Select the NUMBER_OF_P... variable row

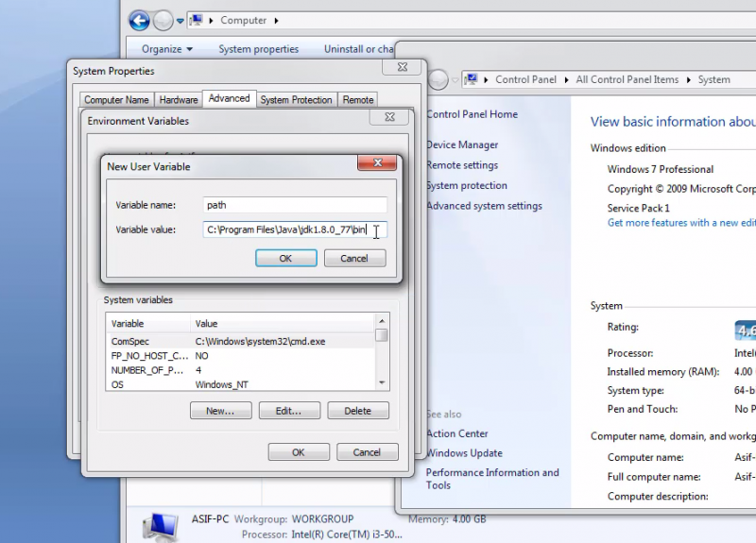point(242,370)
